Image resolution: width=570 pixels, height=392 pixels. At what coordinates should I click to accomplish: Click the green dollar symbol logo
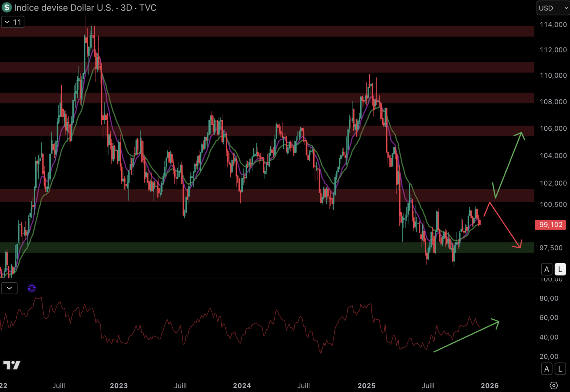(7, 8)
